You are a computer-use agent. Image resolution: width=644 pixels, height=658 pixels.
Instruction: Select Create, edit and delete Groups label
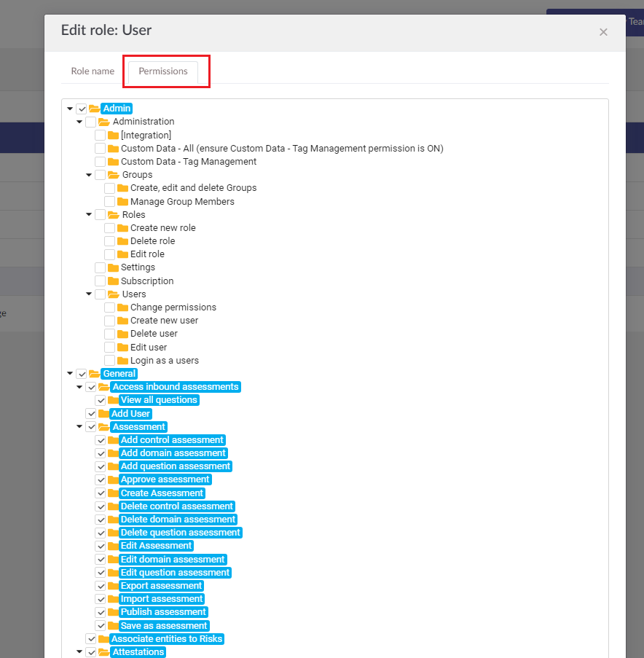coord(193,188)
